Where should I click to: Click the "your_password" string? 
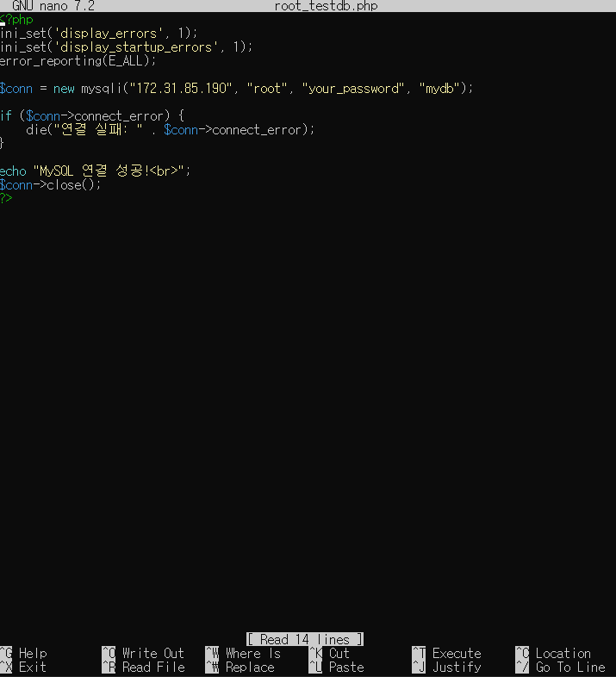coord(353,89)
